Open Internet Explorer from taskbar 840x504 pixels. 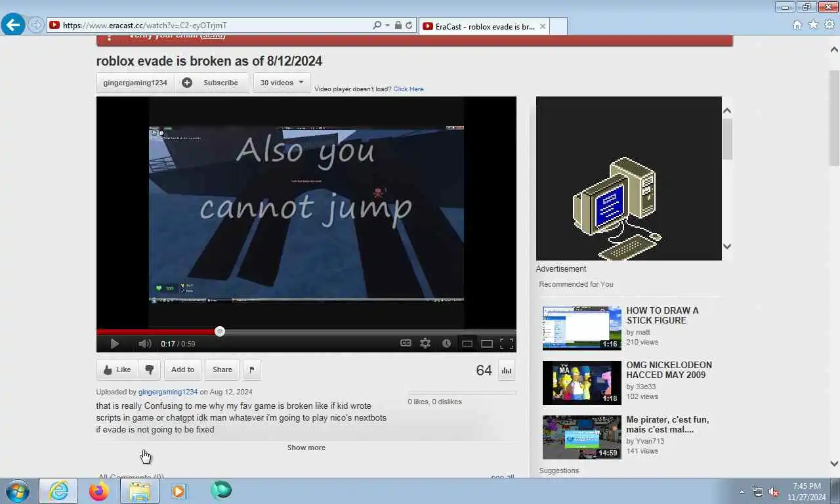click(x=58, y=491)
